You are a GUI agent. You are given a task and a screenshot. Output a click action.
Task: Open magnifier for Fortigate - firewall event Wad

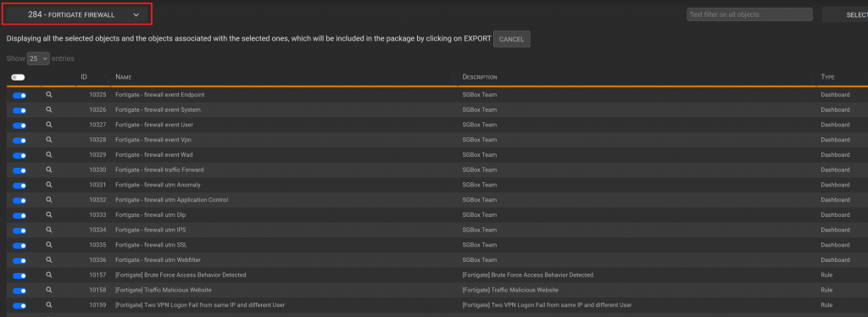click(48, 154)
